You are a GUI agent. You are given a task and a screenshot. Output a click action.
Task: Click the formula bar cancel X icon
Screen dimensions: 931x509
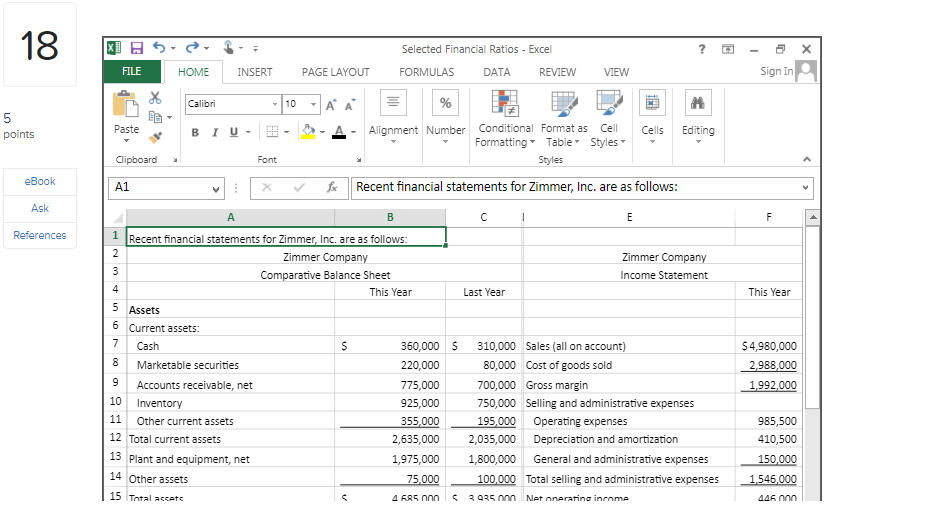point(267,188)
